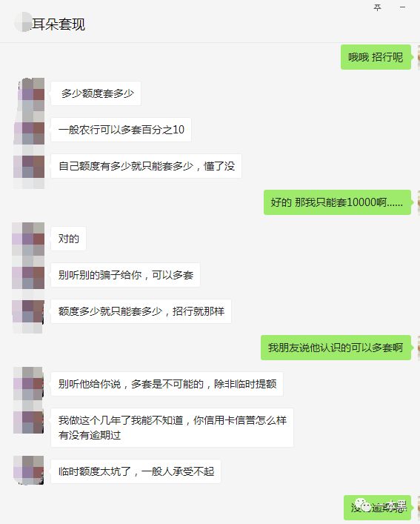Click the pin-on-top icon in title bar
This screenshot has height=524, width=420.
(x=377, y=7)
